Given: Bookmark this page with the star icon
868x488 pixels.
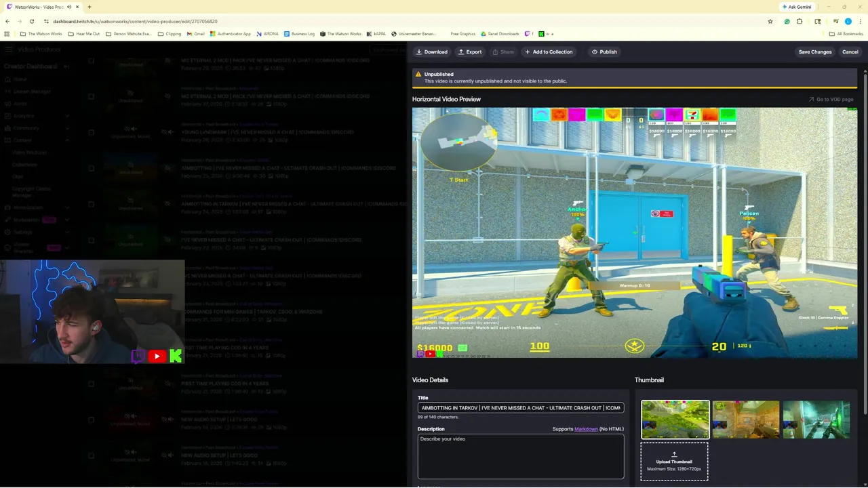Looking at the screenshot, I should point(770,22).
